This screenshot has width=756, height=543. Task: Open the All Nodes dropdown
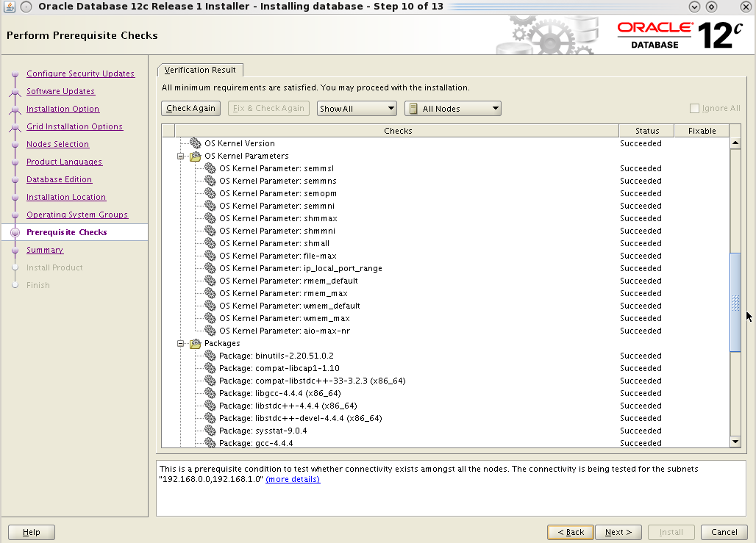tap(453, 109)
